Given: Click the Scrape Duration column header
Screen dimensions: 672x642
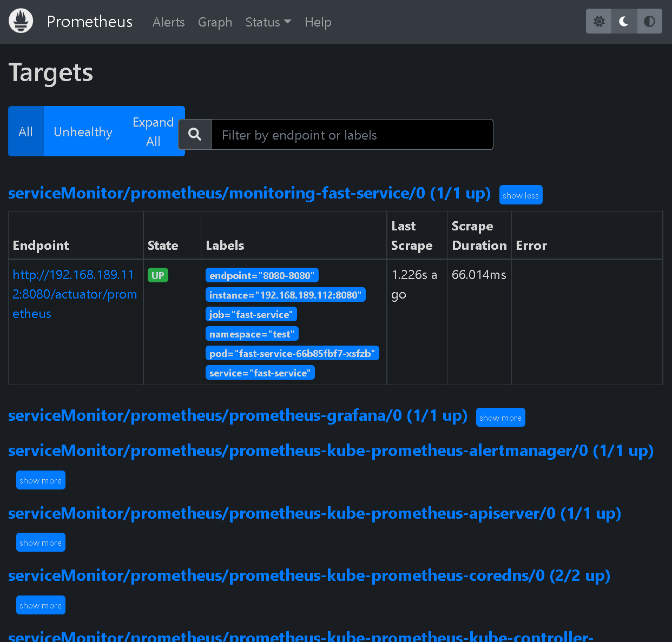Looking at the screenshot, I should pos(479,236).
